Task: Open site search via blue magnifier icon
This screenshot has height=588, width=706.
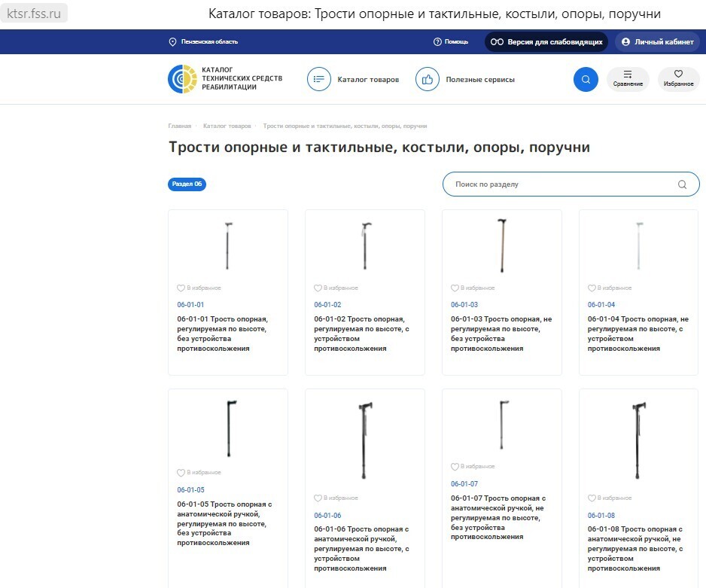Action: [x=586, y=79]
